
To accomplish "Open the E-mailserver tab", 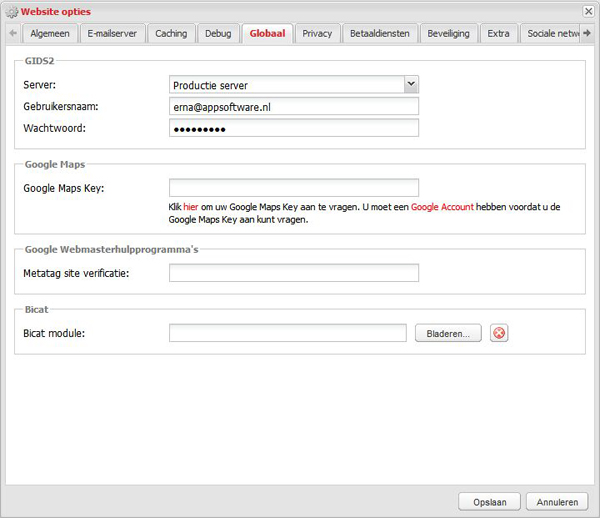I will [x=112, y=34].
